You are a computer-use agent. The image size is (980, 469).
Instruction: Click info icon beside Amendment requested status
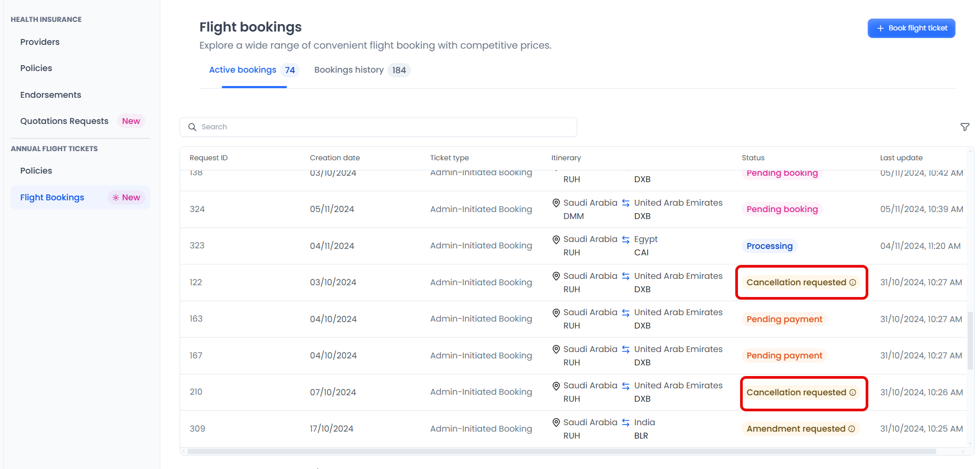click(852, 429)
